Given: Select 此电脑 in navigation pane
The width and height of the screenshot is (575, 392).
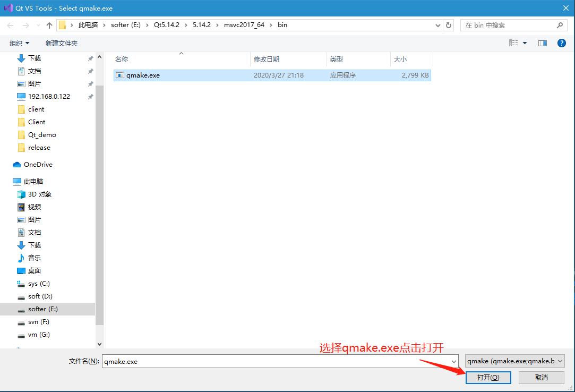Looking at the screenshot, I should (x=33, y=181).
